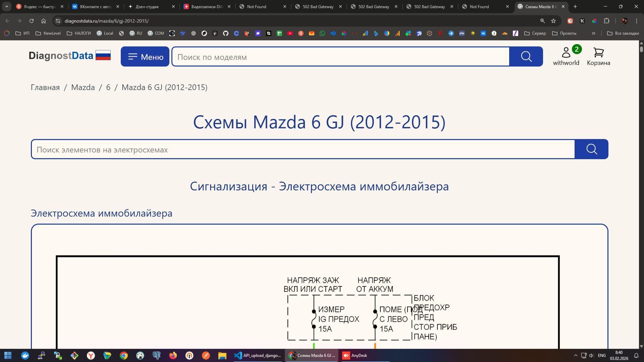Viewport: 644px width, 362px height.
Task: Open the withworld user account icon
Action: pos(566,56)
